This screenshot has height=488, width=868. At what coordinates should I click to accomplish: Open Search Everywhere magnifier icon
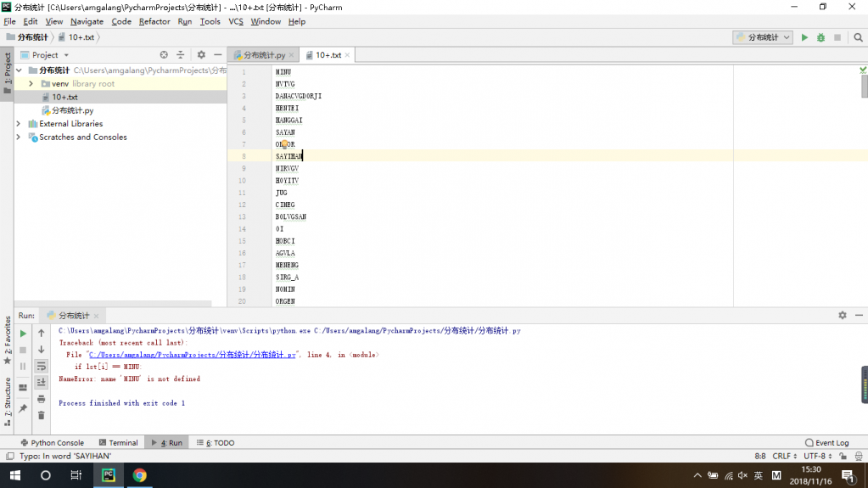pos(858,37)
